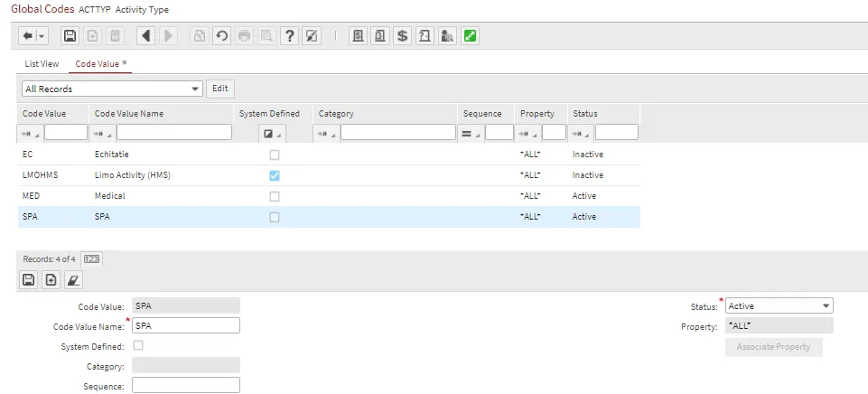
Task: Click the Category filter text box
Action: pos(398,132)
